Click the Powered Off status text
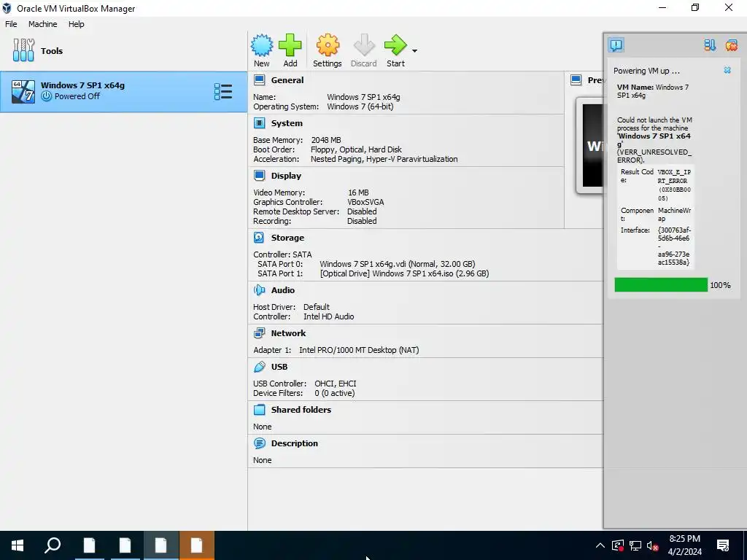This screenshot has width=747, height=560. pyautogui.click(x=77, y=96)
